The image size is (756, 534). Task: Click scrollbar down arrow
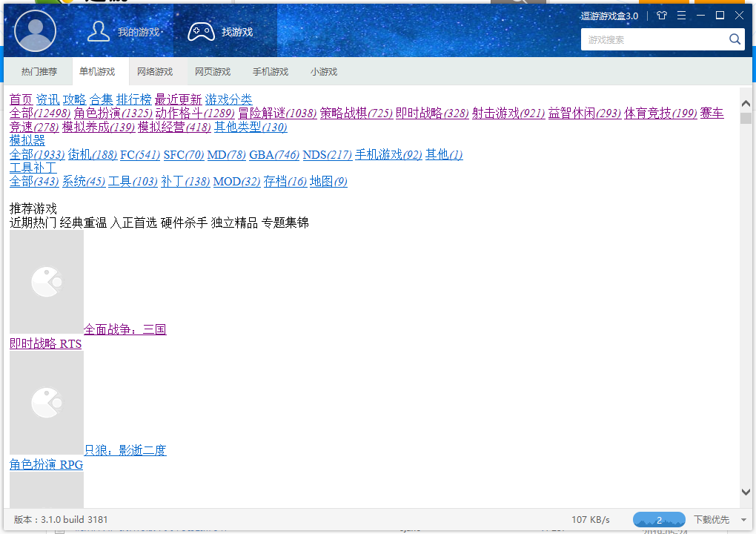coord(746,492)
